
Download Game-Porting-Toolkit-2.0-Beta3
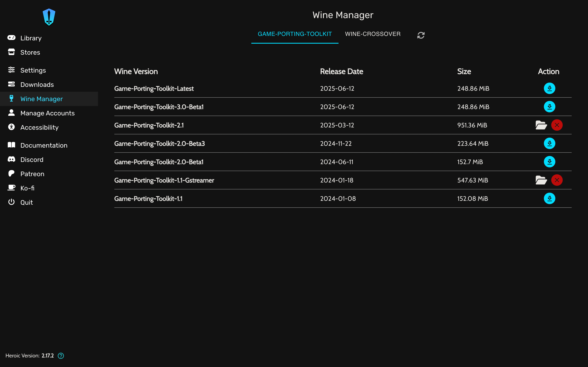[x=550, y=144]
